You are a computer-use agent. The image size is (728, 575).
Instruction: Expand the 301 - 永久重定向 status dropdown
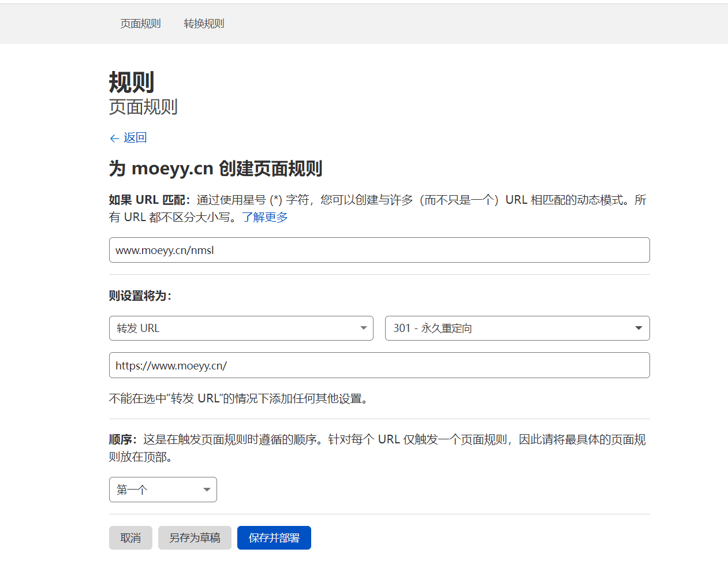508,328
